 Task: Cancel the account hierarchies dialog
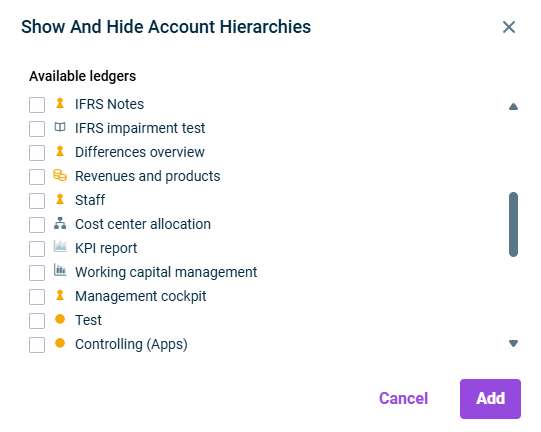pyautogui.click(x=403, y=399)
